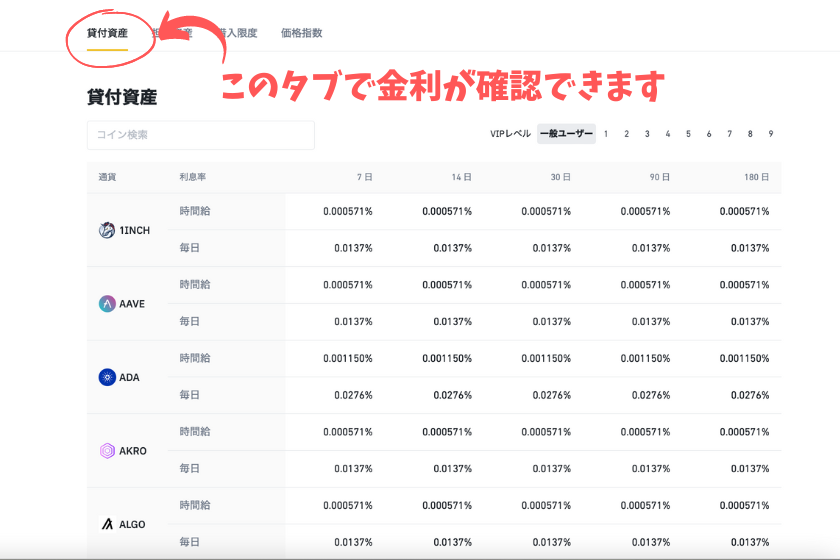
Task: Click the 毎日 label in AAVE row
Action: (x=190, y=321)
